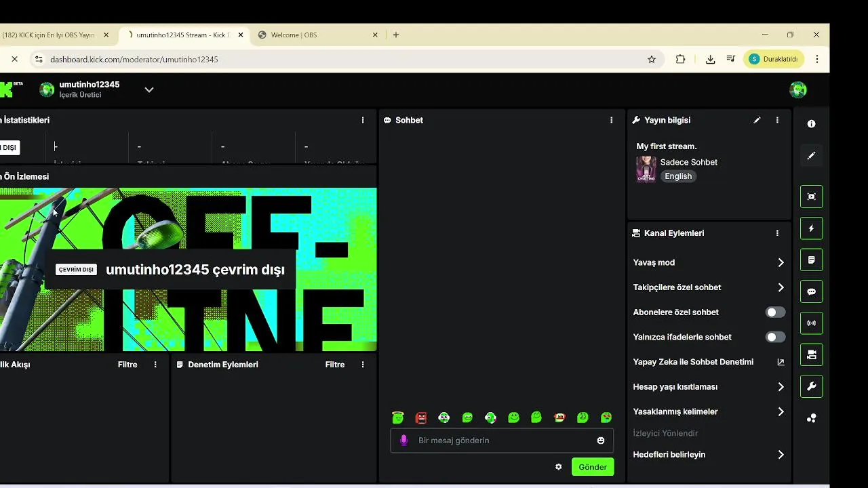Click İzleyici Yönlendir option
This screenshot has width=868, height=488.
click(x=665, y=433)
